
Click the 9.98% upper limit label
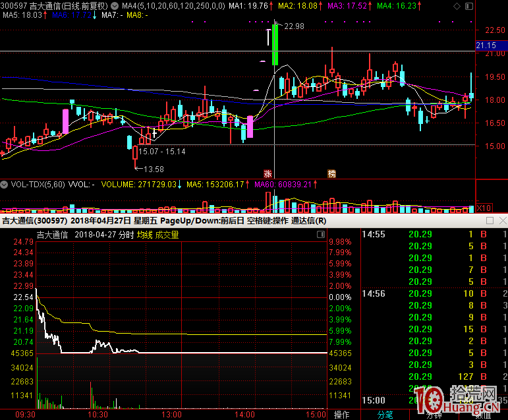[x=340, y=242]
